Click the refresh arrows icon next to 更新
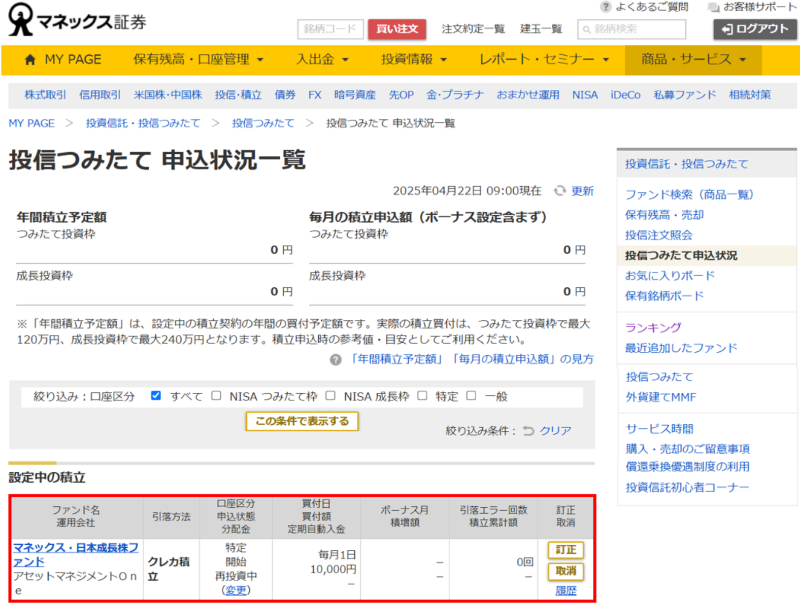The height and width of the screenshot is (608, 800). (x=560, y=190)
